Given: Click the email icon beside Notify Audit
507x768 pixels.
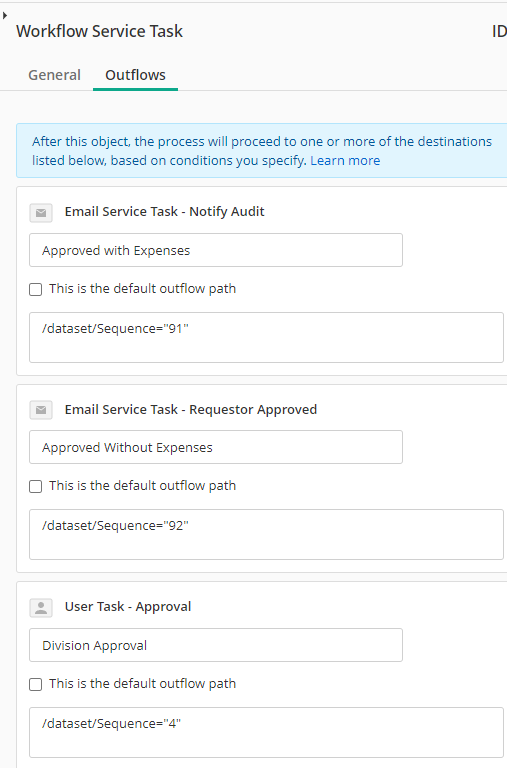Looking at the screenshot, I should pyautogui.click(x=41, y=213).
